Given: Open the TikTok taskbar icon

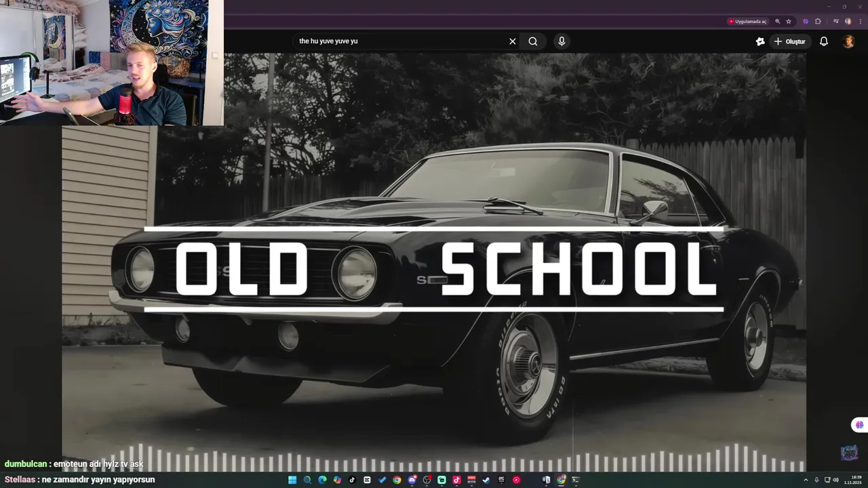Looking at the screenshot, I should [352, 480].
